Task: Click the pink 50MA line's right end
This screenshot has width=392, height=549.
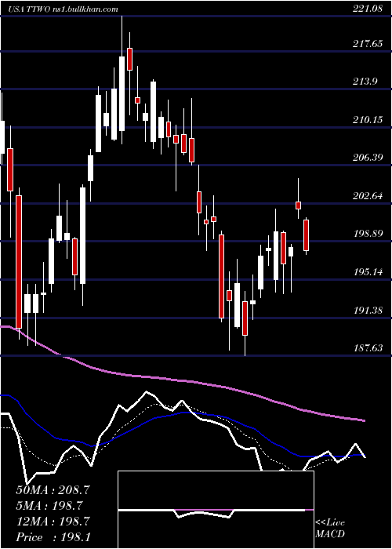Action: tap(365, 420)
